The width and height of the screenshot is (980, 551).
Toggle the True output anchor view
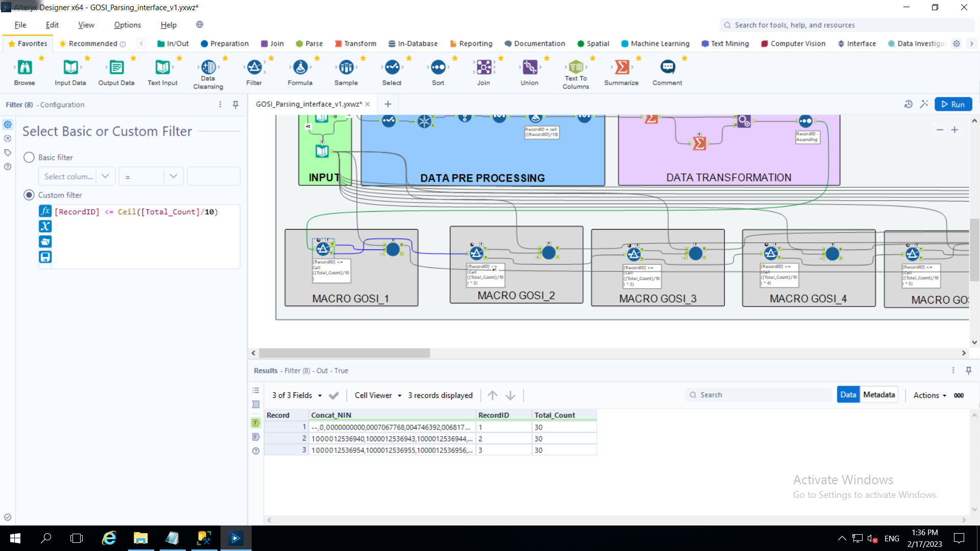[x=256, y=423]
